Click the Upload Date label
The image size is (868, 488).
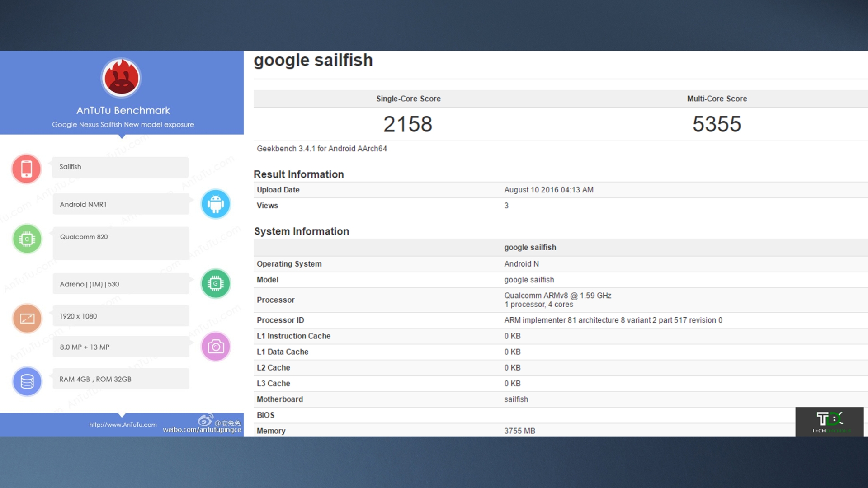coord(278,190)
